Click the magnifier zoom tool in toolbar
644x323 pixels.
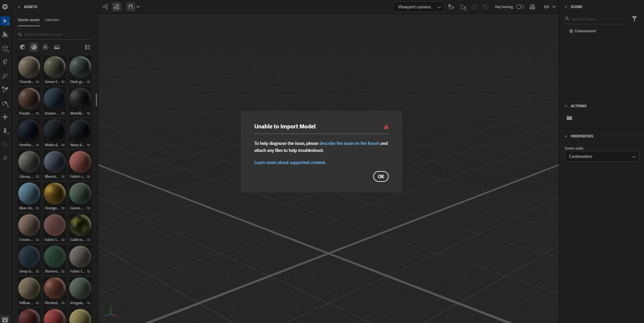point(5,145)
